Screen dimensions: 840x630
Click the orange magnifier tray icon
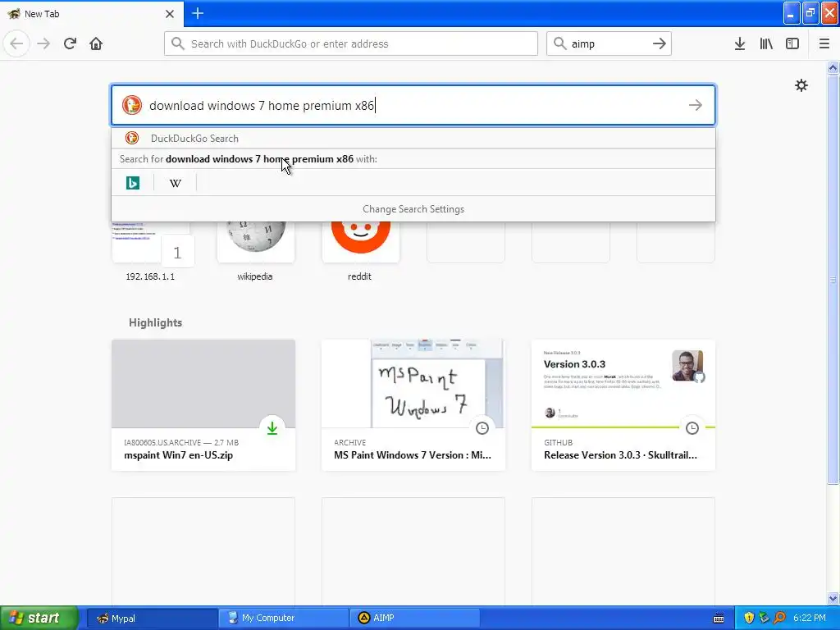pos(779,618)
